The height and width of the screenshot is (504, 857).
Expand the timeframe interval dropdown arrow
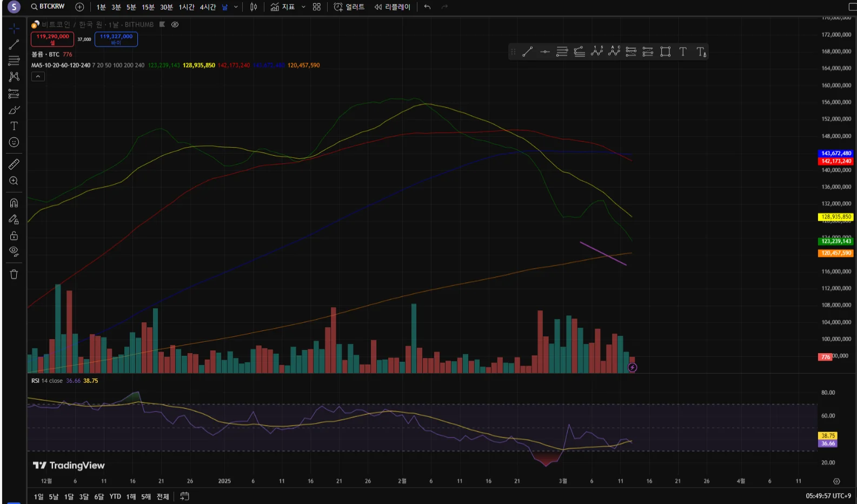[x=236, y=7]
